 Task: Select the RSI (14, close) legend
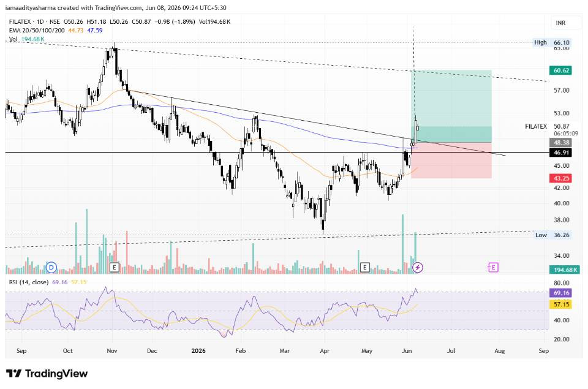(x=29, y=282)
